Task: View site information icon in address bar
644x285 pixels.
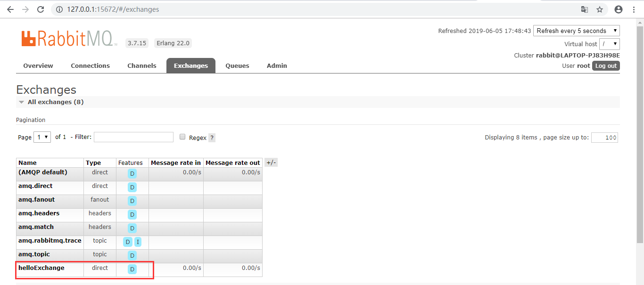Action: 59,9
